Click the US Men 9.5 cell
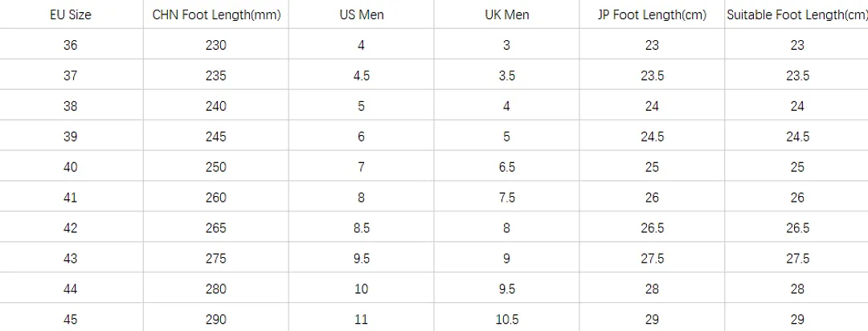 [x=361, y=258]
